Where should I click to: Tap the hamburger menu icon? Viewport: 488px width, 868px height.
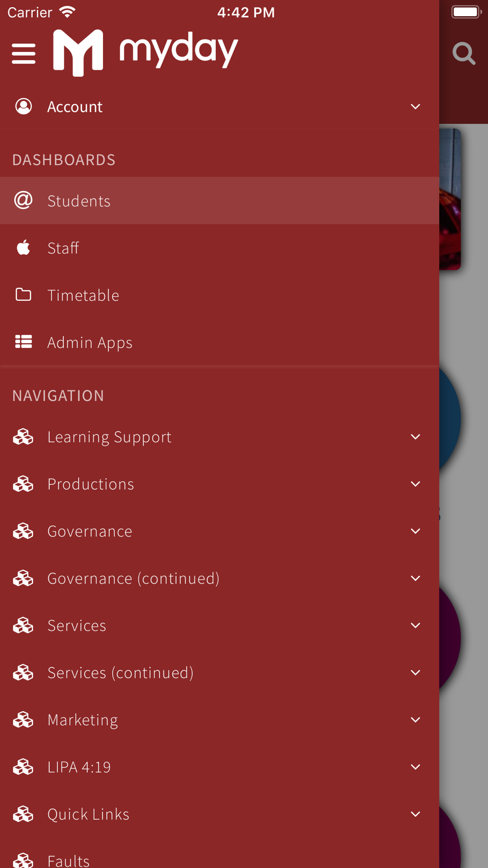click(23, 54)
